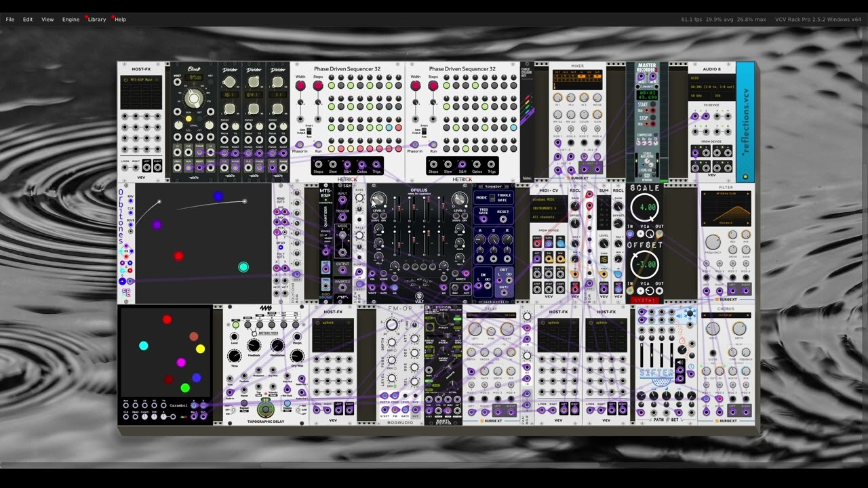
Task: Click the green tap button on Tapographic Delay
Action: [266, 409]
